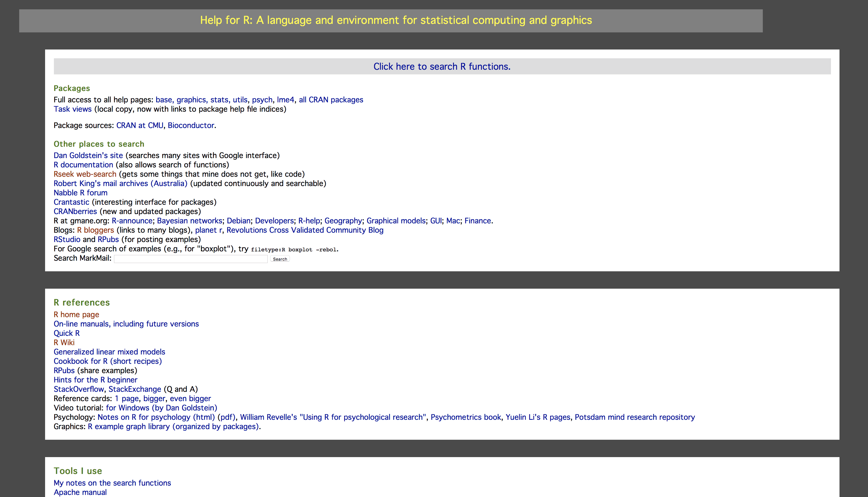Screen dimensions: 868x497
Task: Open Dan Goldstein's site link
Action: pos(88,155)
